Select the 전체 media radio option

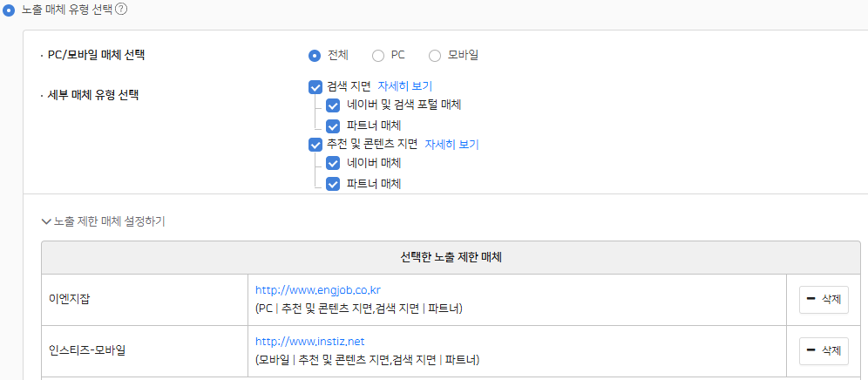click(x=315, y=55)
